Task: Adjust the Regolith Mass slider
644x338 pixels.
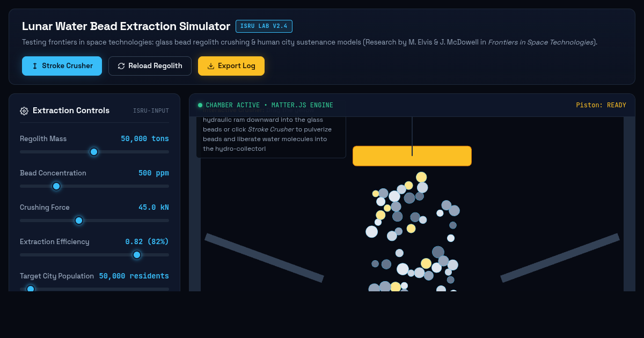Action: coord(94,152)
